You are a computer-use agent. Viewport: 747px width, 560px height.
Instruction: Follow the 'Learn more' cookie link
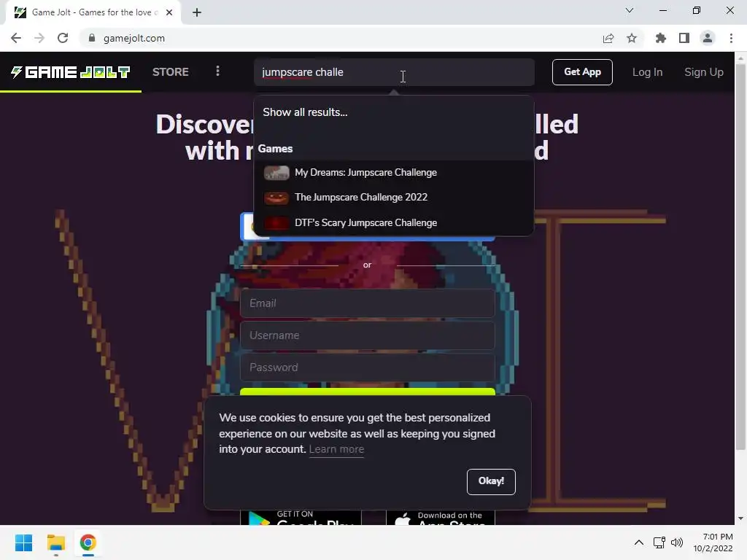[336, 449]
